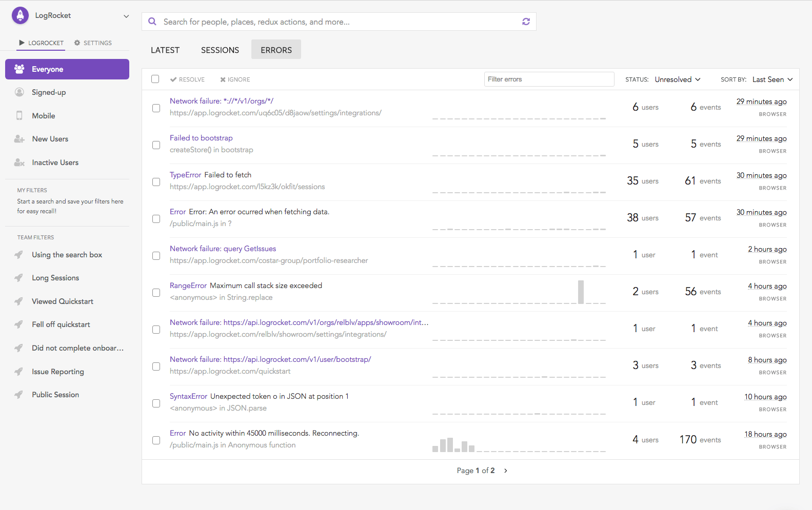812x510 pixels.
Task: Switch to the SESSIONS tab
Action: pyautogui.click(x=220, y=50)
